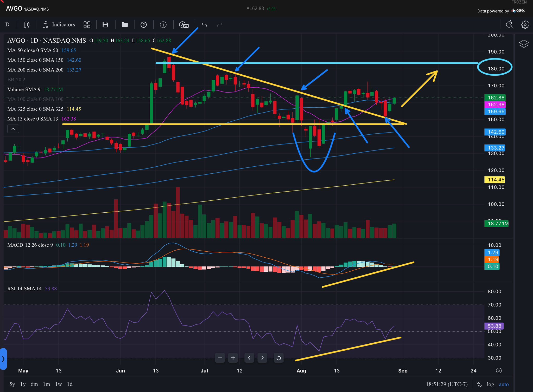Reset chart view with circular arrow

coord(278,358)
